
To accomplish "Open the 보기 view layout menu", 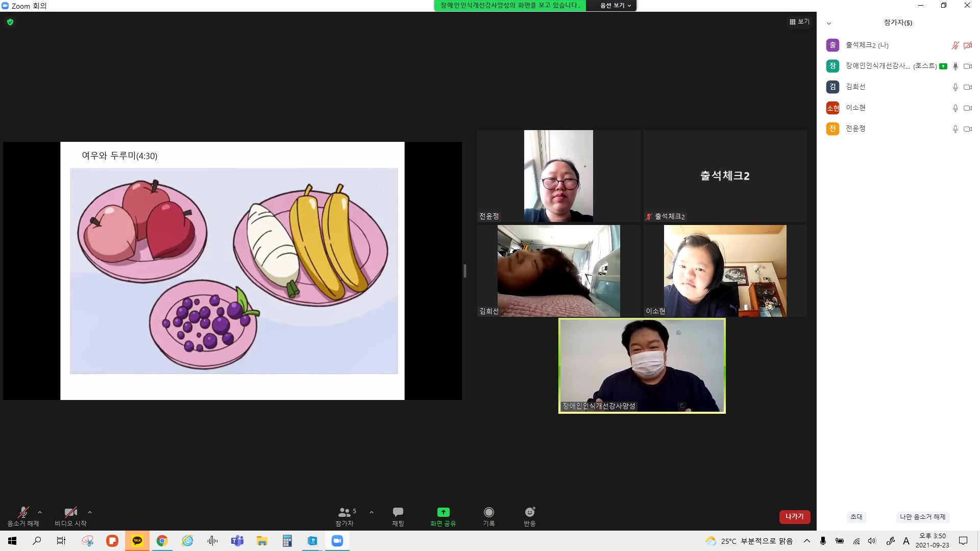I will pos(799,21).
